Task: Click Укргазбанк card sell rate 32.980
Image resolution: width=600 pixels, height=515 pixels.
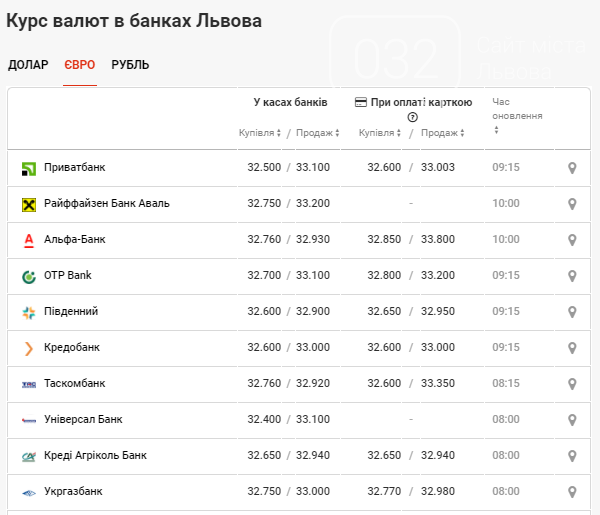Action: 438,491
